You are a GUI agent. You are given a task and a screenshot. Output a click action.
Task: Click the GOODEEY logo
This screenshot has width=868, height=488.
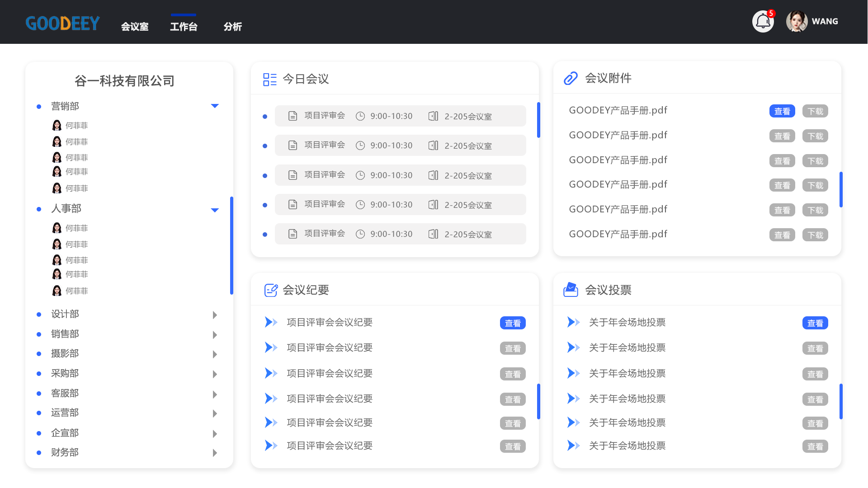[x=63, y=23]
